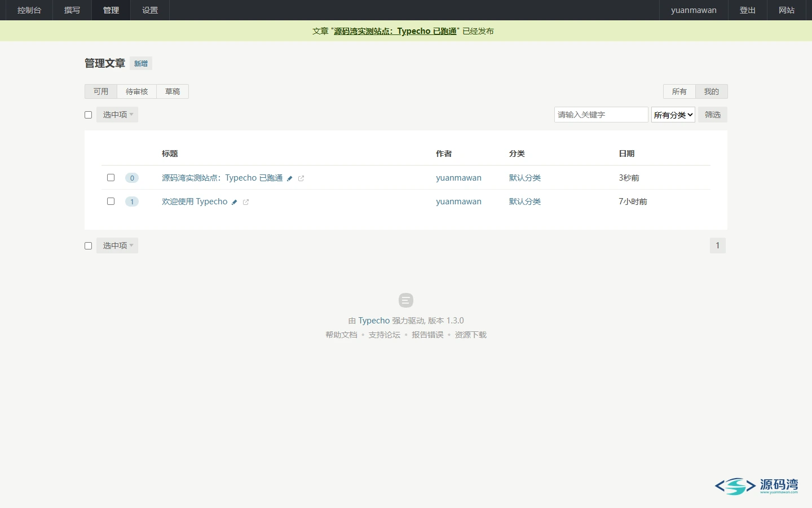
Task: Open 欢迎使用 Typecho external link icon
Action: click(246, 202)
